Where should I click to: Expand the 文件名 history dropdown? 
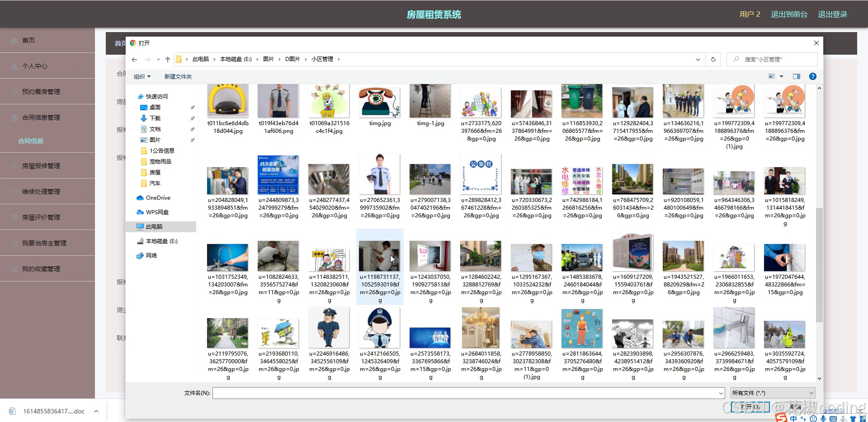pyautogui.click(x=721, y=393)
